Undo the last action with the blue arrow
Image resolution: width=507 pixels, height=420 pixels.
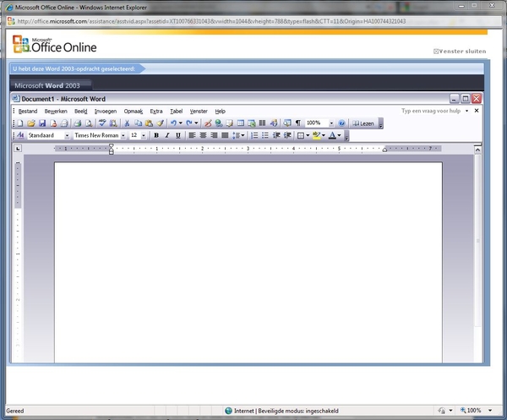[173, 123]
